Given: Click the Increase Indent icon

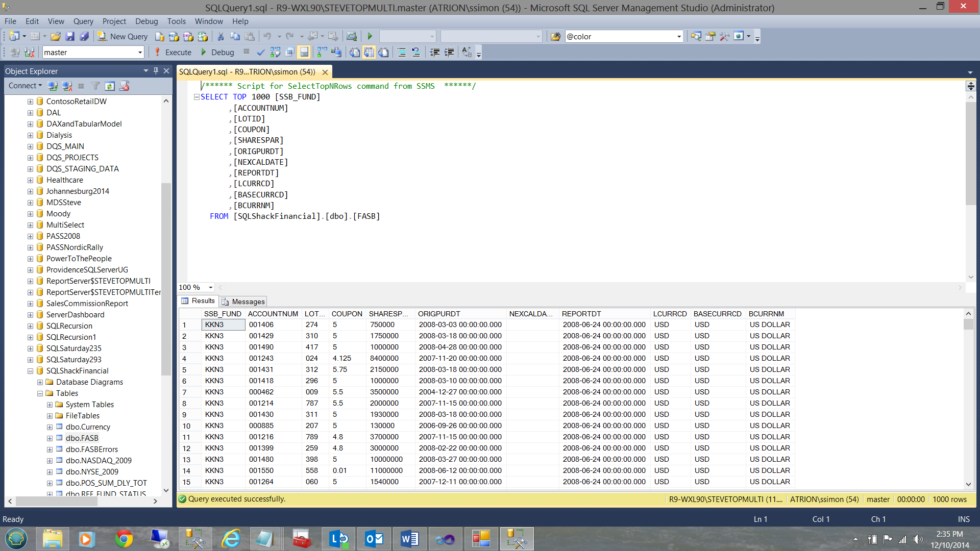Looking at the screenshot, I should click(449, 53).
